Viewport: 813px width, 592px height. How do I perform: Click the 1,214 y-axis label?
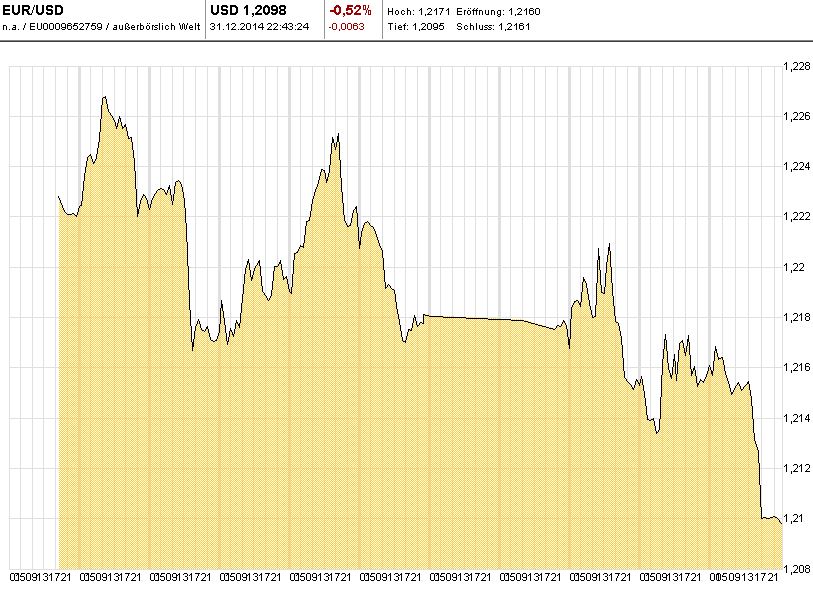point(796,418)
